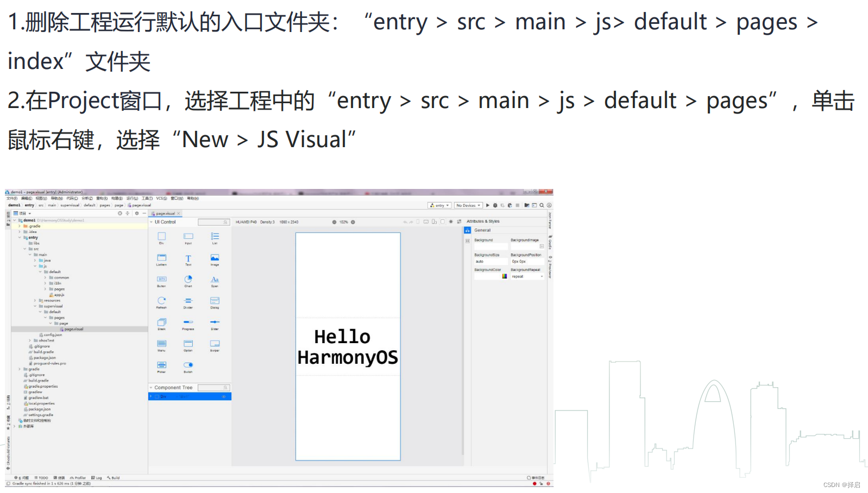Open the 编辑(E) menu
The height and width of the screenshot is (493, 868).
26,199
